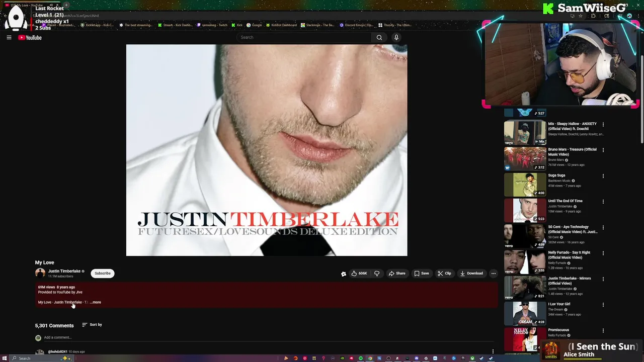Viewport: 644px width, 362px height.
Task: Open The-Dream channel link
Action: (x=555, y=309)
